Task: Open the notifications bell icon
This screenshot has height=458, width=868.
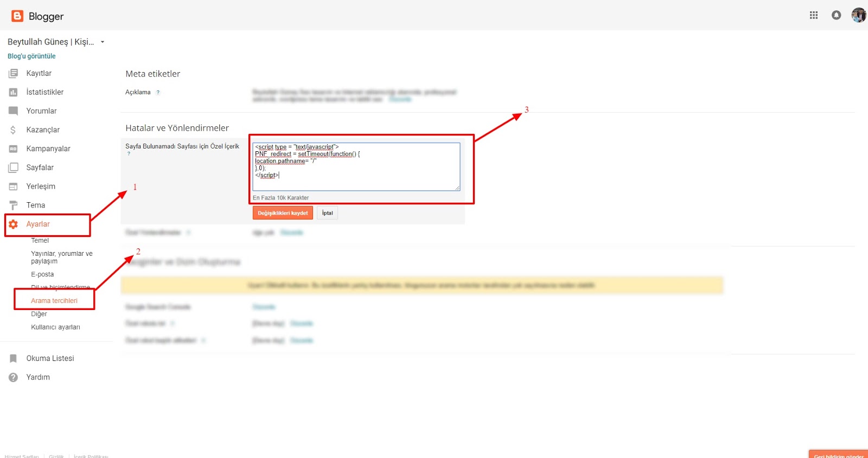Action: 837,15
